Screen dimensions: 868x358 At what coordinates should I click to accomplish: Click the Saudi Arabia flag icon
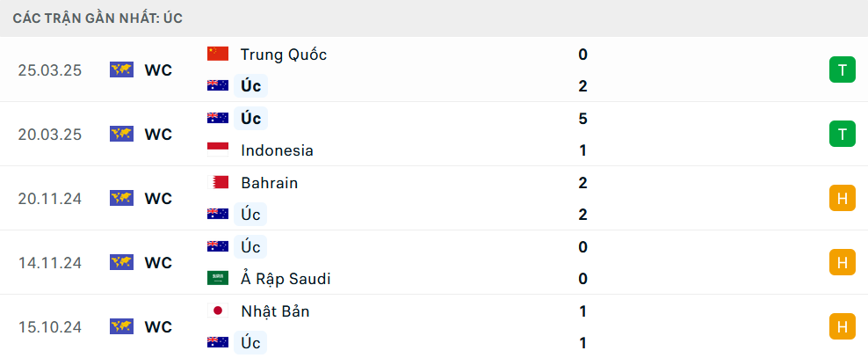(x=218, y=278)
